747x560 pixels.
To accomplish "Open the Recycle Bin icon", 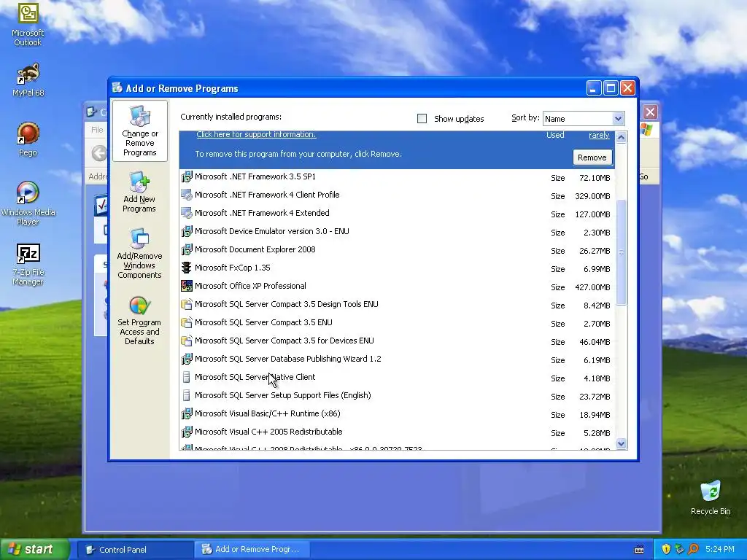I will 711,497.
